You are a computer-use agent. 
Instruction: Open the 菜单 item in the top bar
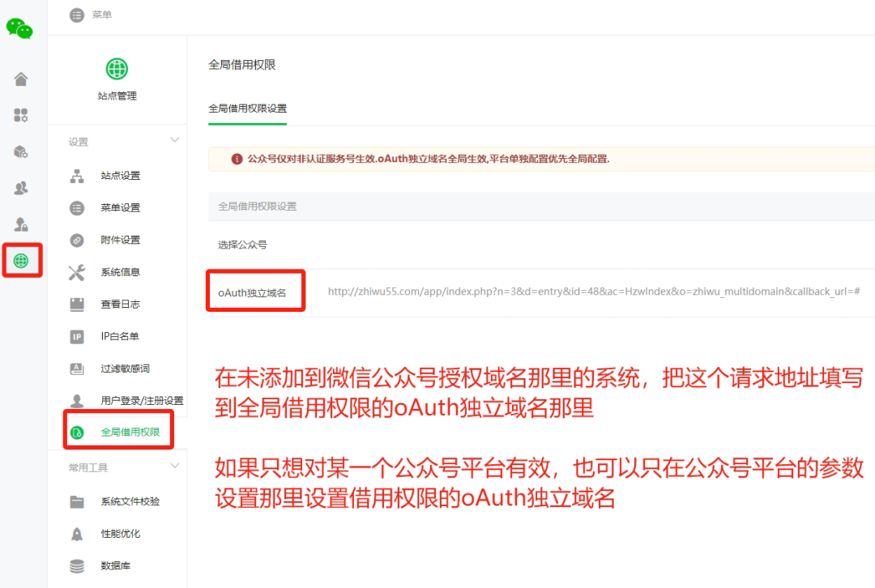[89, 15]
